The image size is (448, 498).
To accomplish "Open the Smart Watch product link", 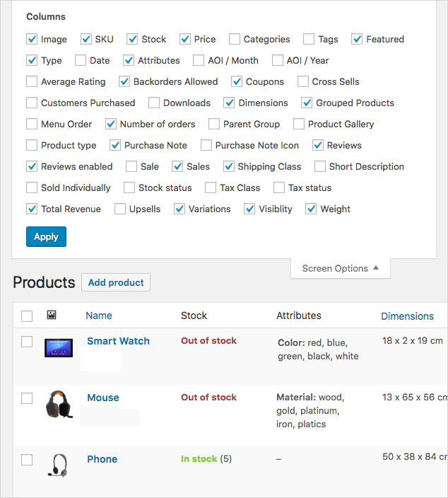I will point(118,341).
